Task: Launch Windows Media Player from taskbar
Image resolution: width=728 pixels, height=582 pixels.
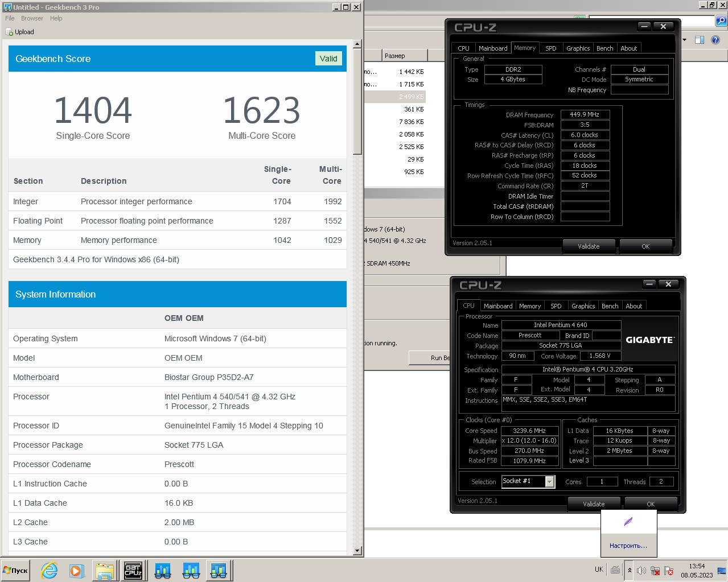Action: point(77,570)
